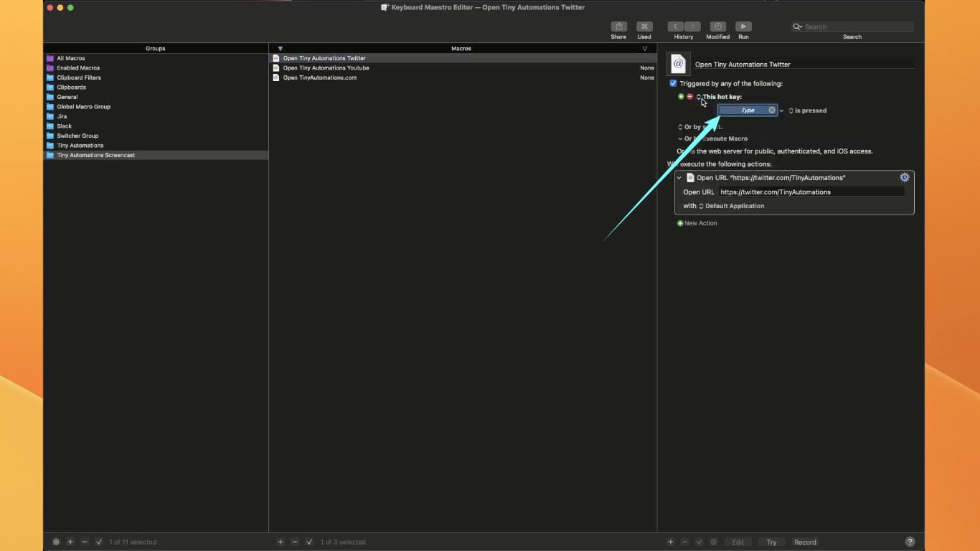Click the Search field in toolbar
The width and height of the screenshot is (980, 551).
tap(852, 27)
